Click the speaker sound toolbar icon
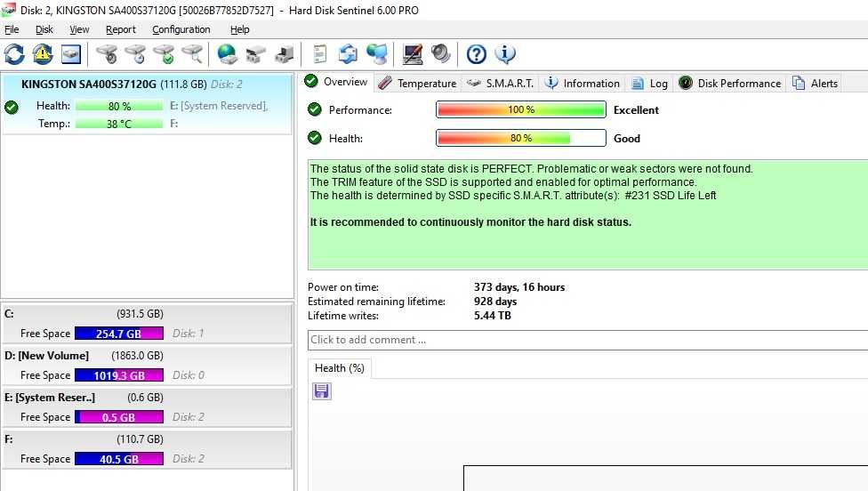The height and width of the screenshot is (491, 868). coord(441,54)
